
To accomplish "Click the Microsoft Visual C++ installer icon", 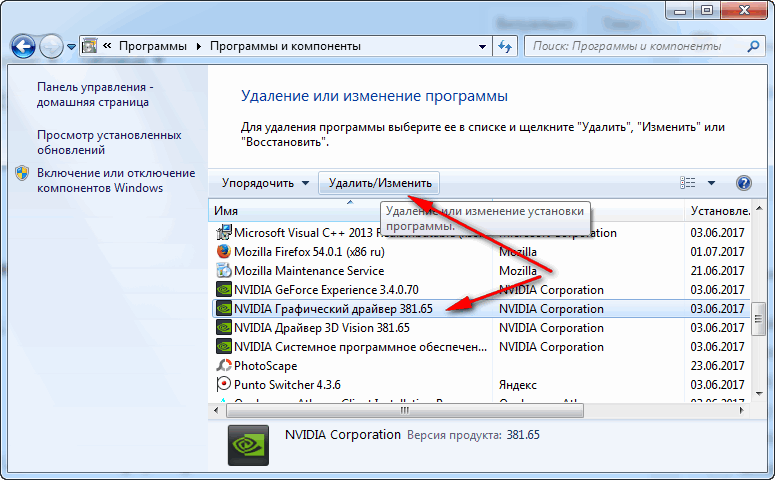I will [224, 232].
